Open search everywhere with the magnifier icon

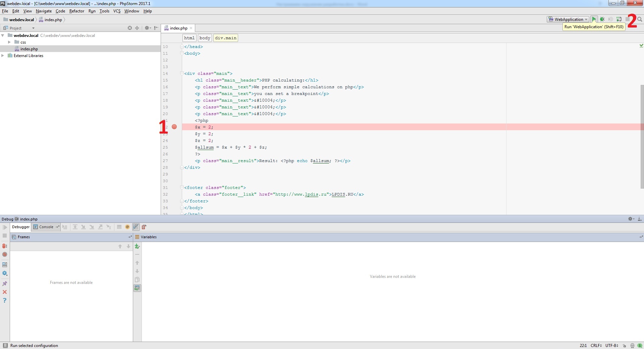pos(640,19)
